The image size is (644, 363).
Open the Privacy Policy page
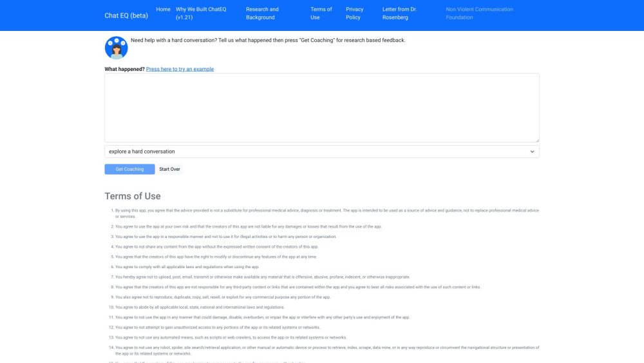click(354, 14)
